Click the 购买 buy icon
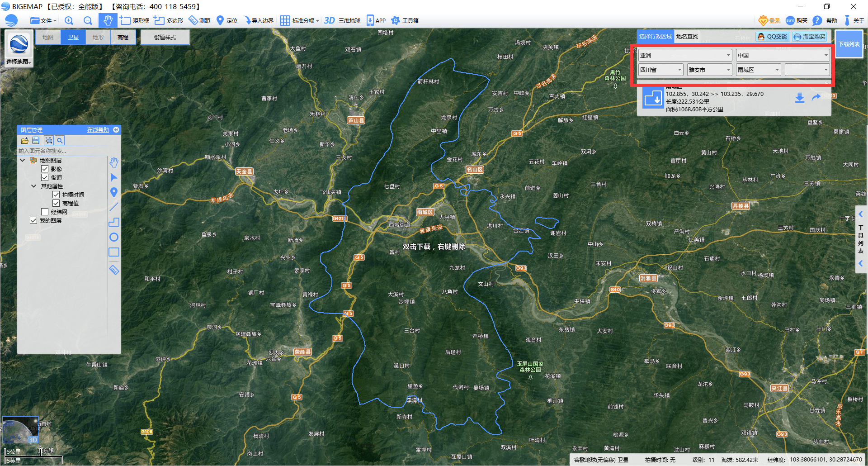Screen dimensions: 868x466 click(x=797, y=20)
